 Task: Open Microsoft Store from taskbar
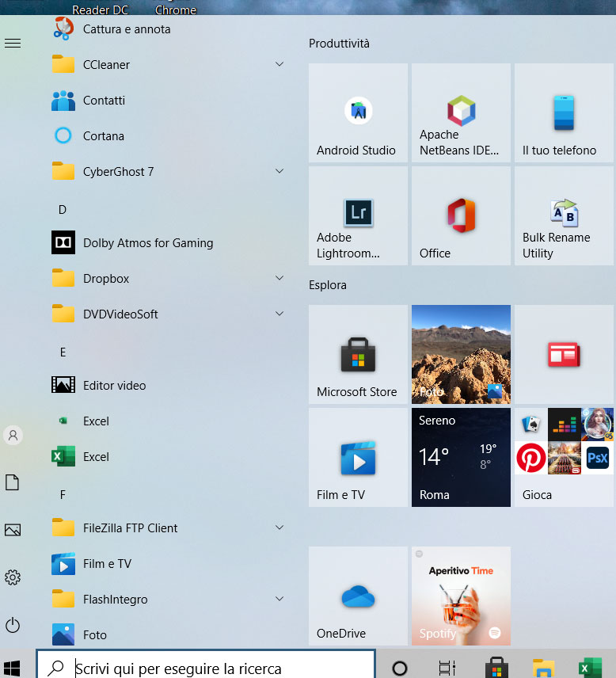tap(496, 668)
